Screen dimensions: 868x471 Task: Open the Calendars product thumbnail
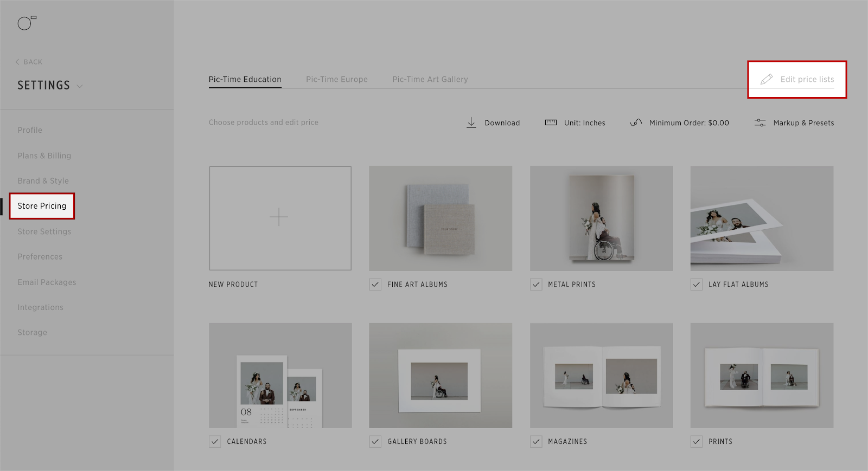pos(280,376)
